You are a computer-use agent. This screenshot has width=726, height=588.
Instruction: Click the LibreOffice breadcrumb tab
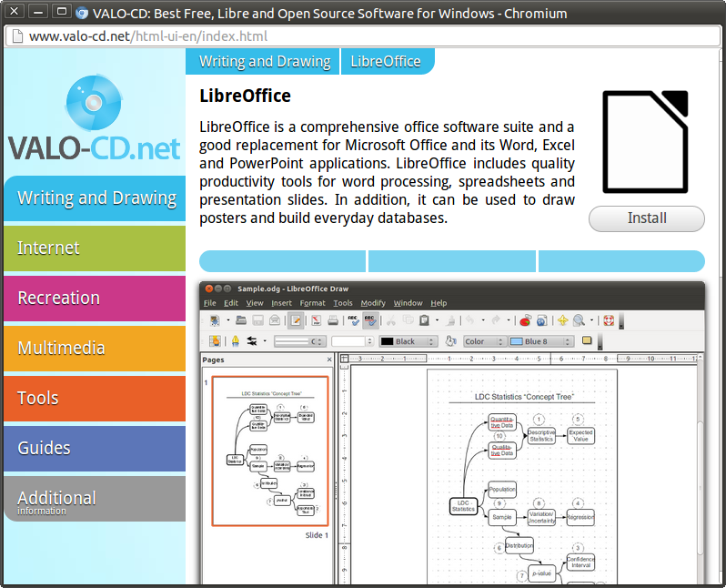(x=388, y=61)
